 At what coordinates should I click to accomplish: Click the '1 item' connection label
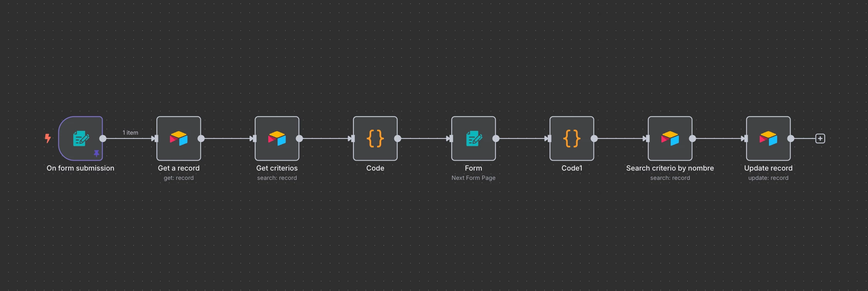pyautogui.click(x=130, y=132)
